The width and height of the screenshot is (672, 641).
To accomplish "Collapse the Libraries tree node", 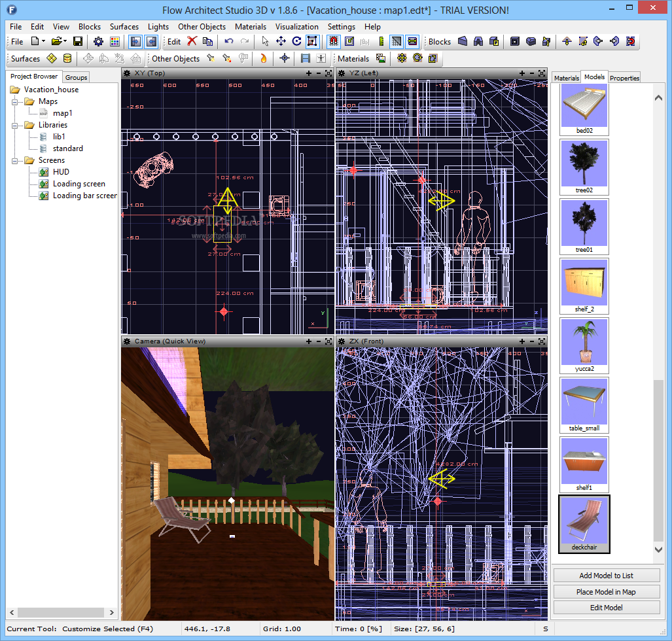I will [x=14, y=126].
